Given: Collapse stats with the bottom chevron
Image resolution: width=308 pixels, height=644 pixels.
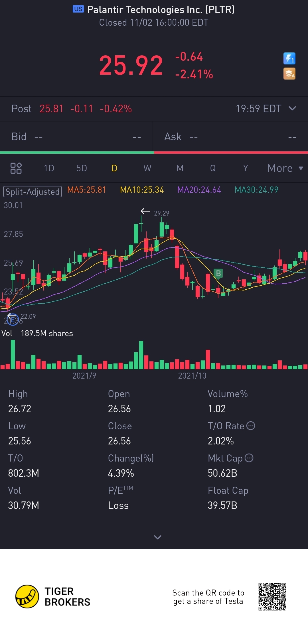Looking at the screenshot, I should pos(158,537).
